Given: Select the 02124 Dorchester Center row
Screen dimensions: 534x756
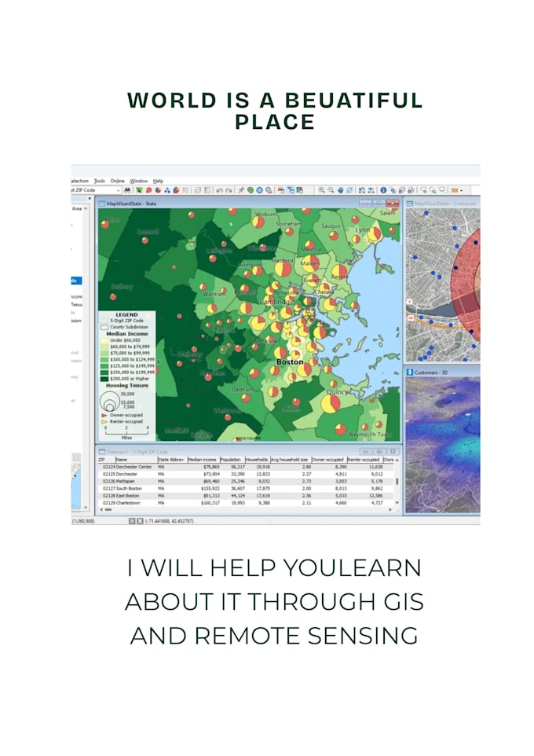Looking at the screenshot, I should [x=247, y=467].
